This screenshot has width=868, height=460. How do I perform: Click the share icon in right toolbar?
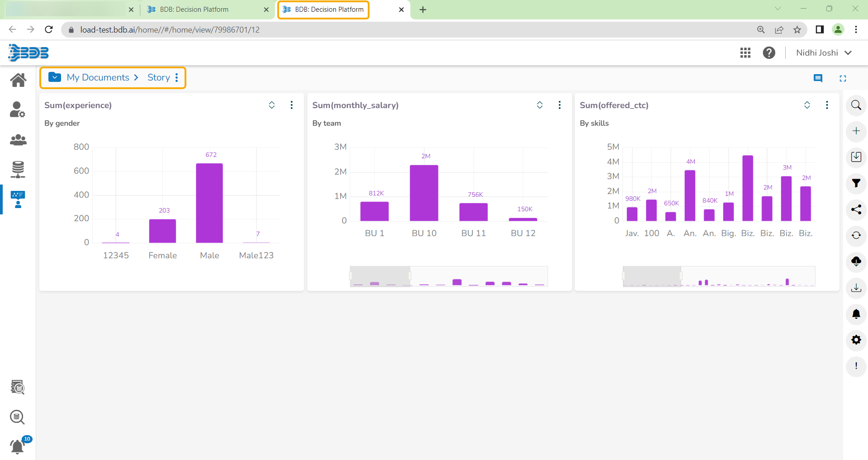pyautogui.click(x=856, y=209)
